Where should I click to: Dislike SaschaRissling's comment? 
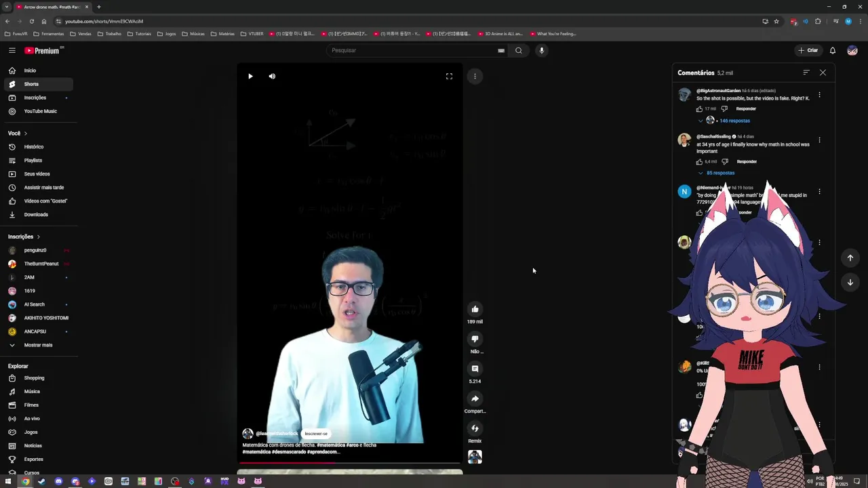pos(725,161)
